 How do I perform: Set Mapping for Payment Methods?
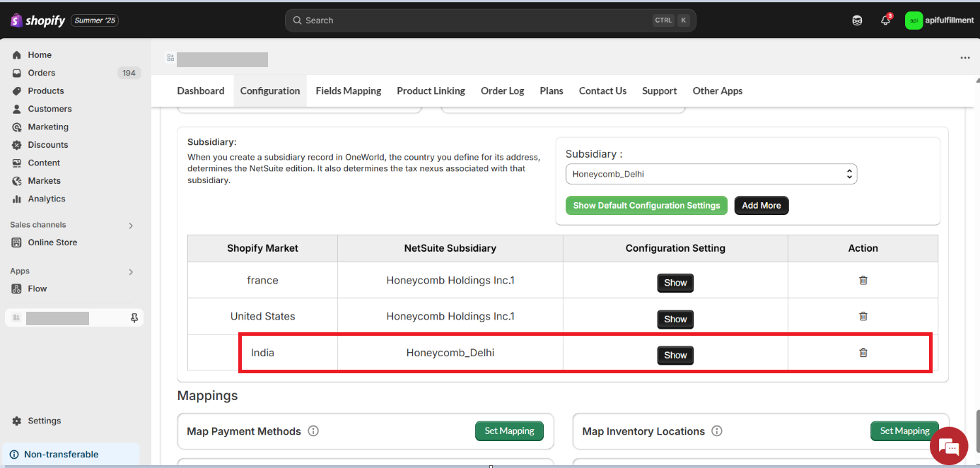coord(509,431)
